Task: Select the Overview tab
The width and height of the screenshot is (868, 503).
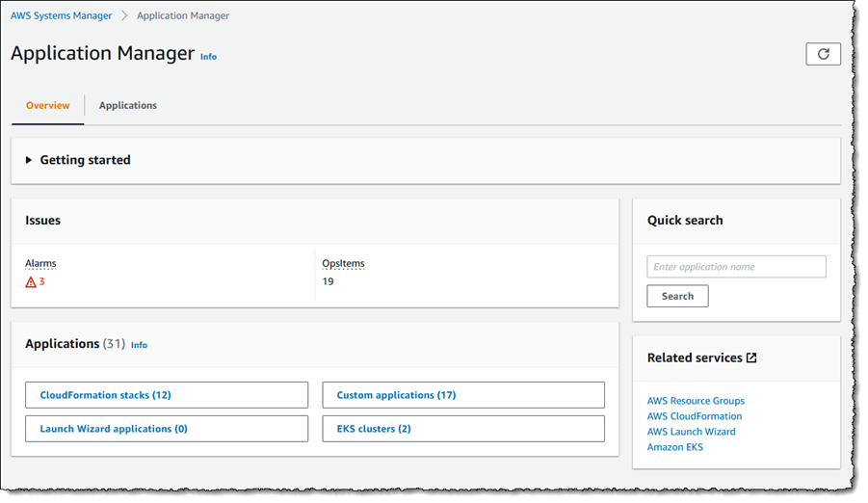Action: tap(47, 105)
